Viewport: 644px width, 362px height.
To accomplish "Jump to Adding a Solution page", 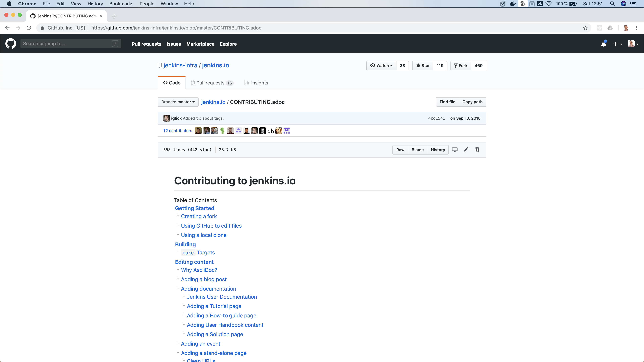I will tap(215, 335).
